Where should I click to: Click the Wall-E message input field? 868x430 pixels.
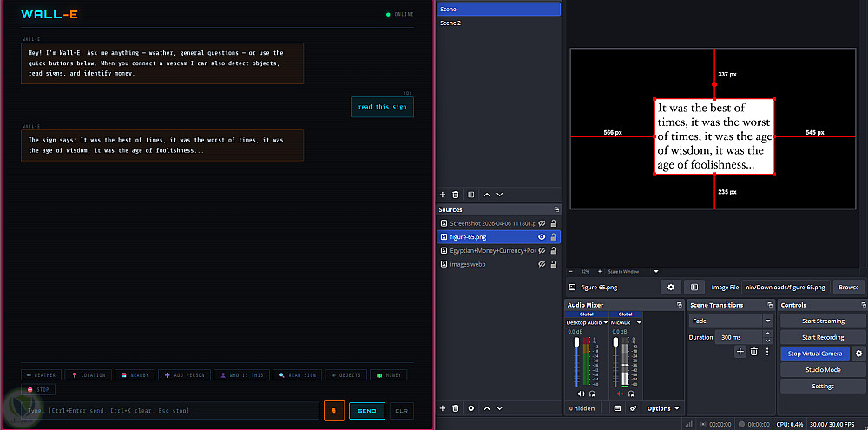tap(170, 411)
